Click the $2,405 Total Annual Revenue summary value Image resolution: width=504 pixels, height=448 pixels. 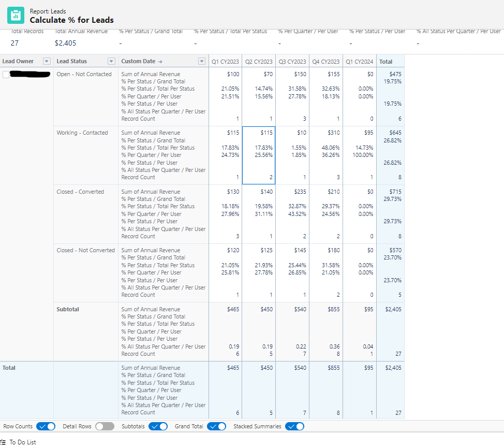66,43
